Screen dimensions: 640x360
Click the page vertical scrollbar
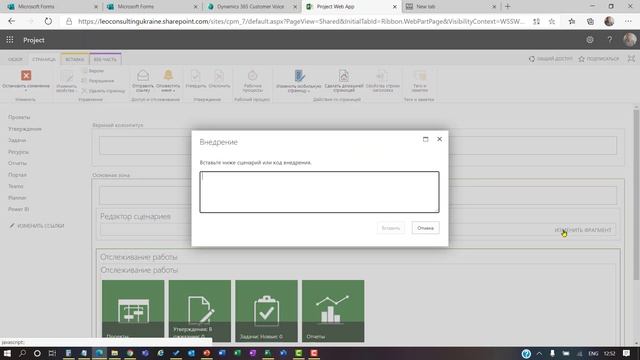point(636,196)
